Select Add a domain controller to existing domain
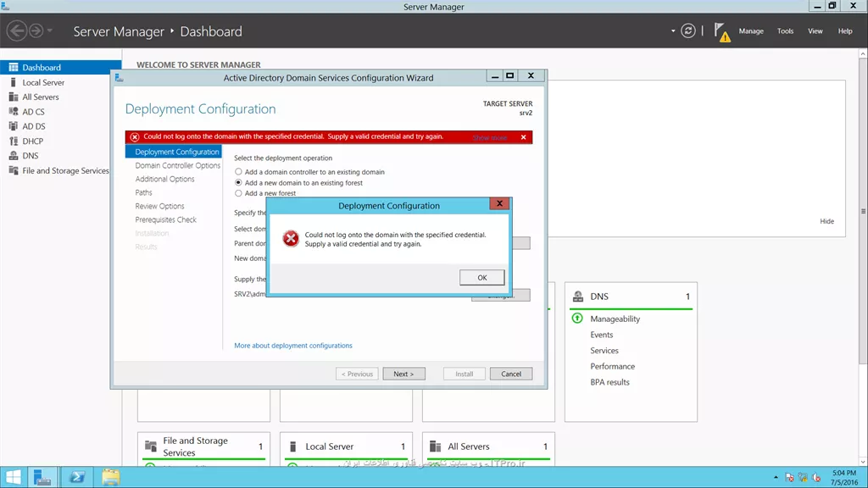 pyautogui.click(x=238, y=172)
